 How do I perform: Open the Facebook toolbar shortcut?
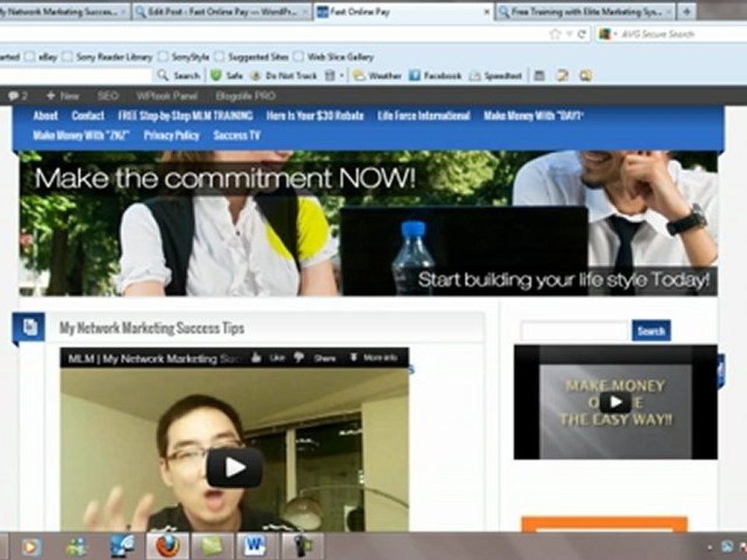pyautogui.click(x=436, y=75)
